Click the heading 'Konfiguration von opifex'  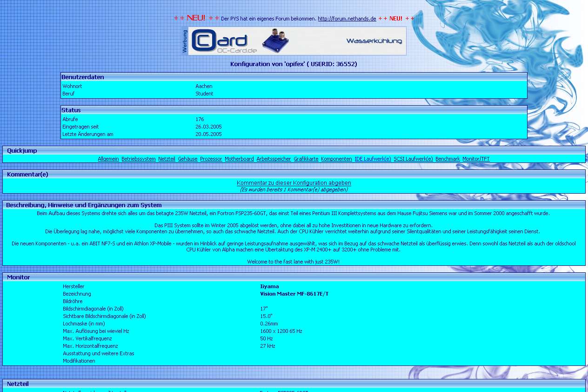pos(294,64)
